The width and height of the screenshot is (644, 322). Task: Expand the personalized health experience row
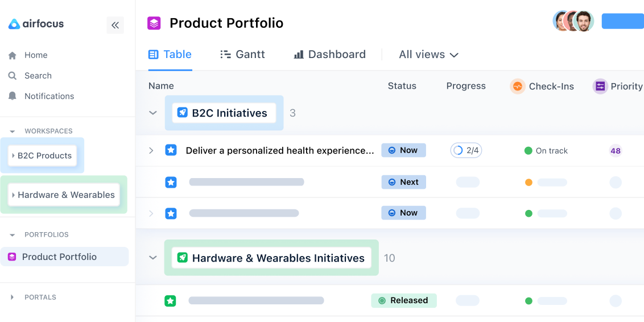(x=151, y=151)
